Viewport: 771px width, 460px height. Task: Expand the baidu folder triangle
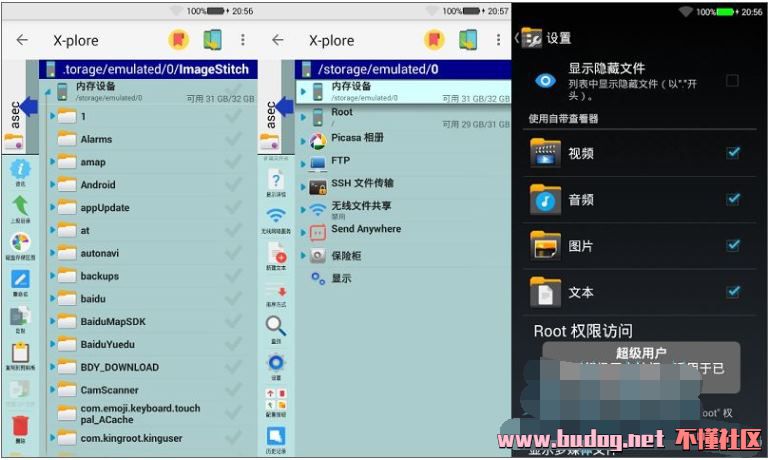[52, 298]
